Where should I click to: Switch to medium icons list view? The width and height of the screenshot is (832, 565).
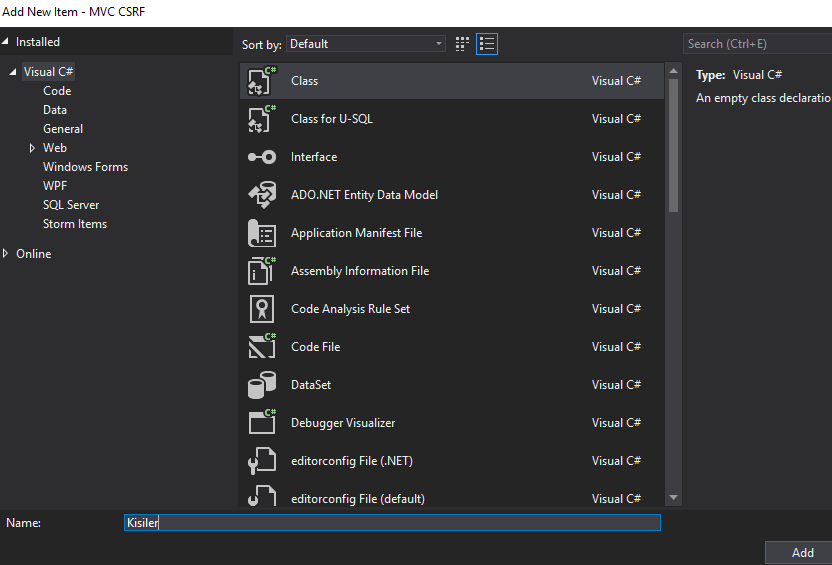[487, 44]
